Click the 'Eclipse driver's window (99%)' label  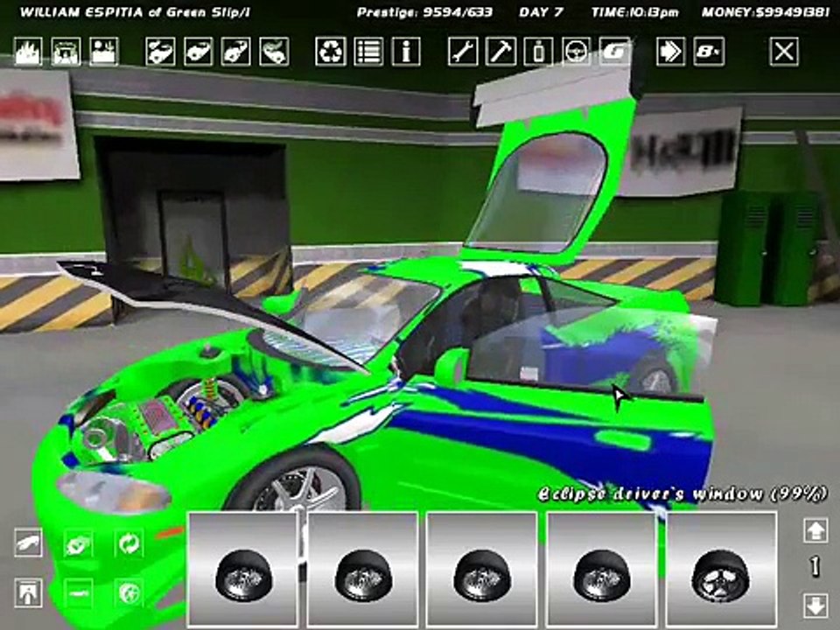click(x=683, y=493)
